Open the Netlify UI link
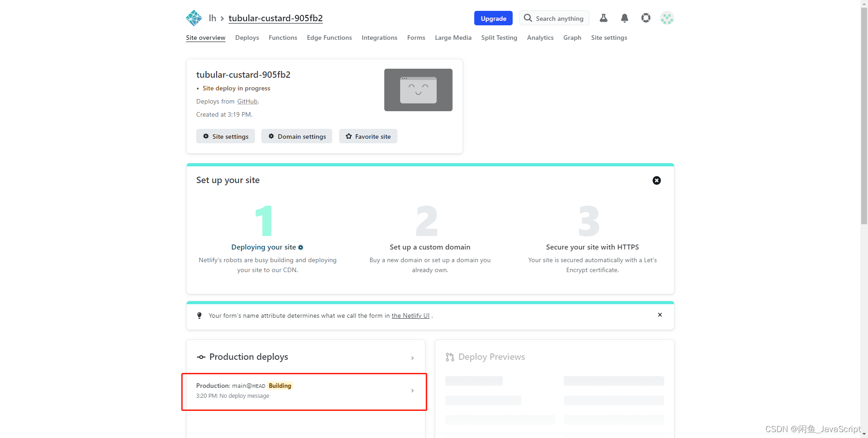The image size is (868, 438). (410, 316)
